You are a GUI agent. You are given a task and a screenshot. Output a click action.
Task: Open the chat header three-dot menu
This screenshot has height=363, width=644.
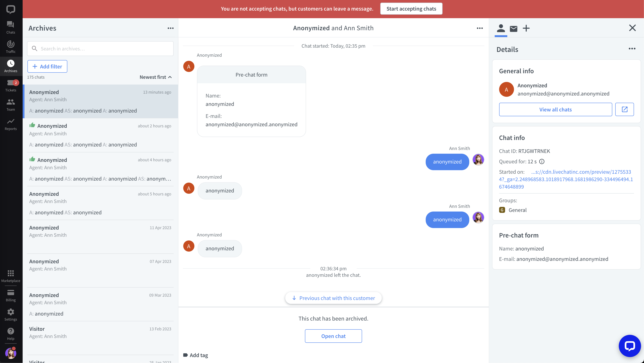pos(479,28)
